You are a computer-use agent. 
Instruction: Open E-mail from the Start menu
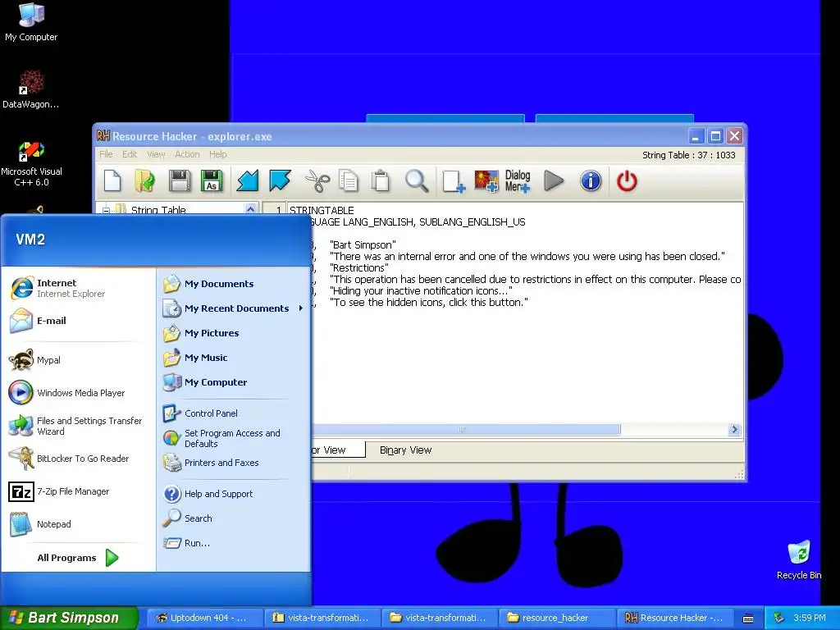[x=78, y=321]
